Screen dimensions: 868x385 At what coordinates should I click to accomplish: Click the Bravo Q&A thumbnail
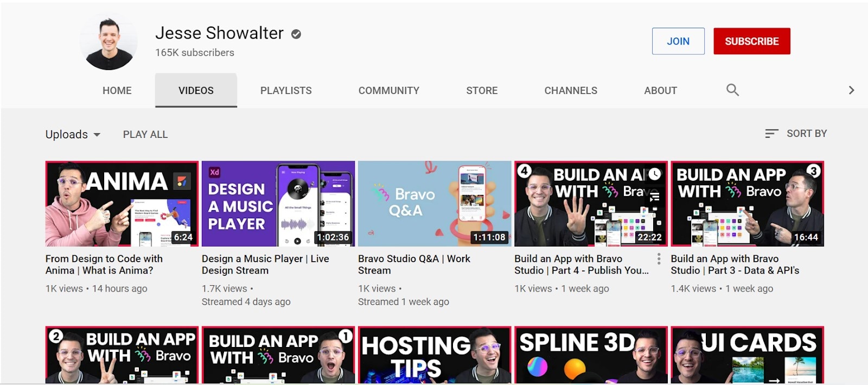coord(435,204)
